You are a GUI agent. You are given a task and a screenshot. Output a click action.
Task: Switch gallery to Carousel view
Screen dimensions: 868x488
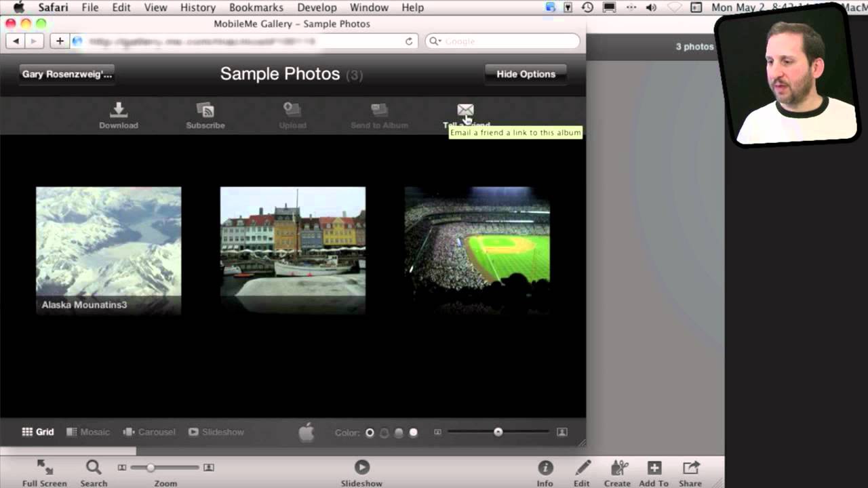pyautogui.click(x=149, y=432)
